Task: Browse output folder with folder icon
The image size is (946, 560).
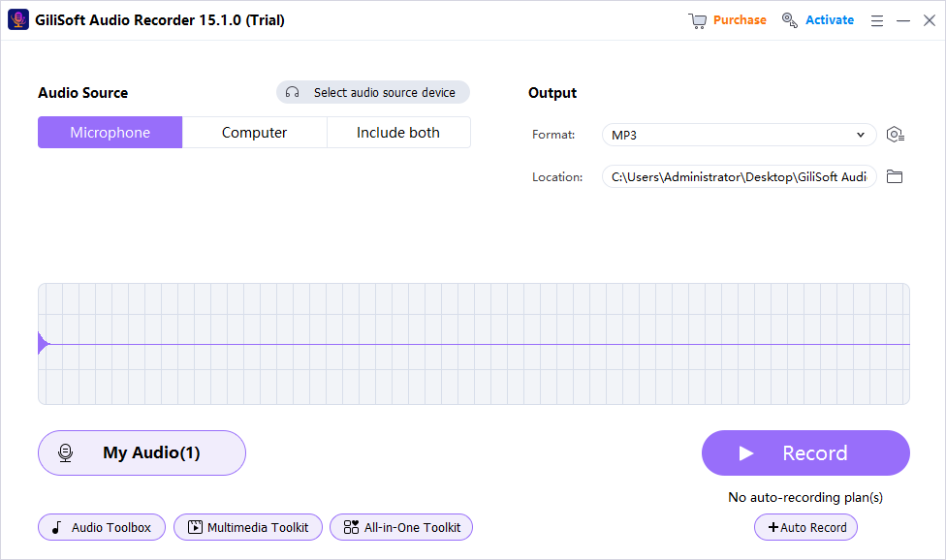Action: [x=895, y=176]
